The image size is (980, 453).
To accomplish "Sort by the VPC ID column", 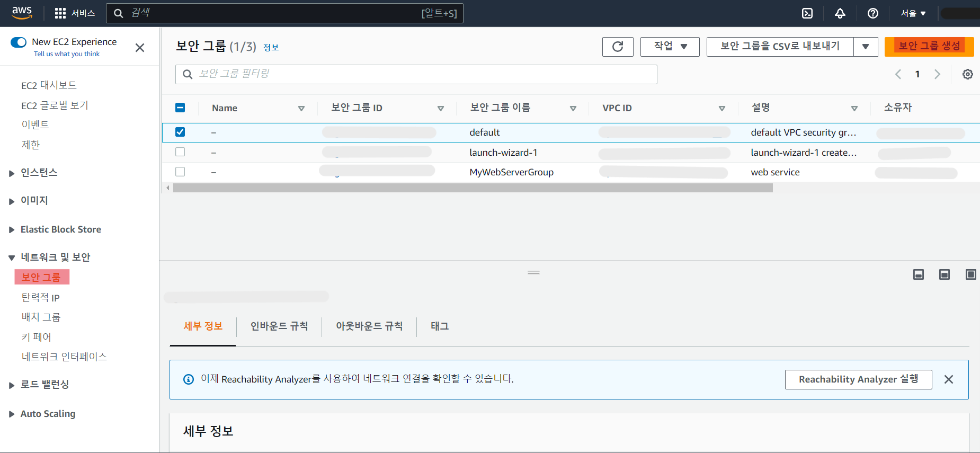I will point(722,108).
